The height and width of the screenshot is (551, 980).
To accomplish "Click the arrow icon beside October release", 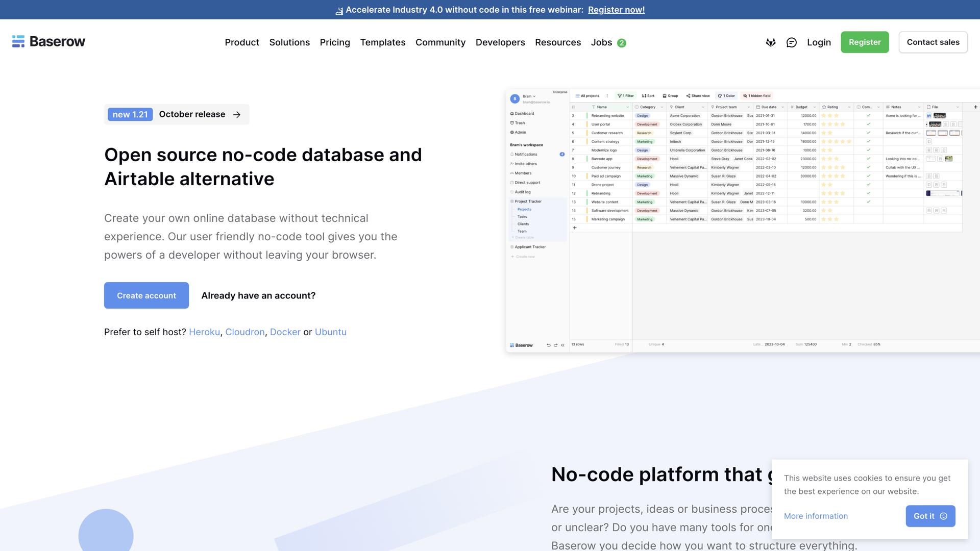I will pos(237,115).
